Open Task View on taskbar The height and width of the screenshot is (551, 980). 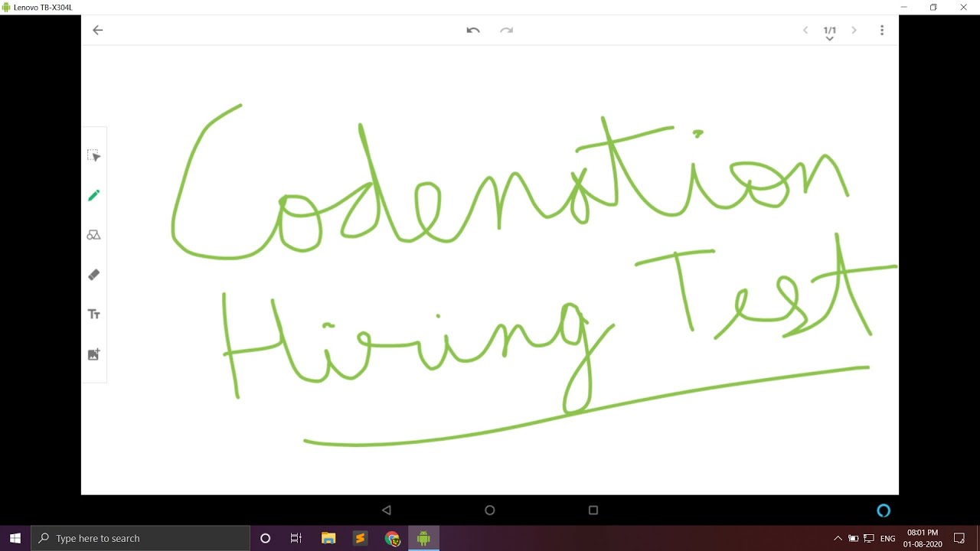tap(296, 539)
